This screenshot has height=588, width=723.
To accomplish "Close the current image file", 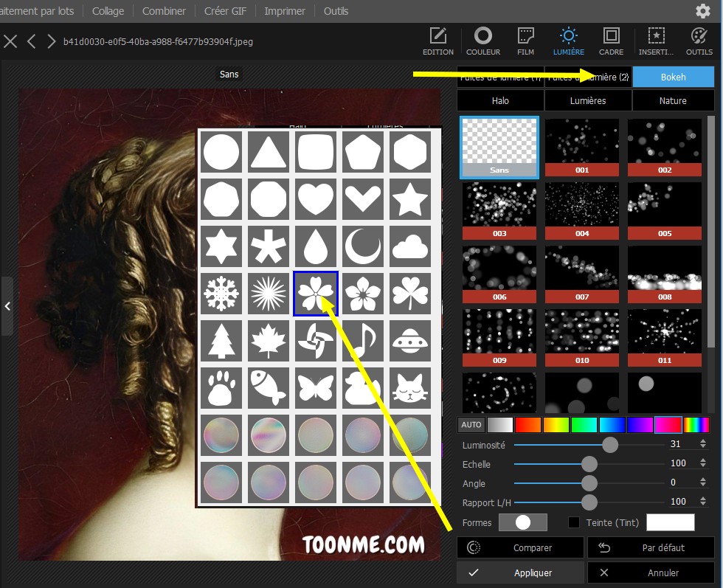I will click(10, 41).
